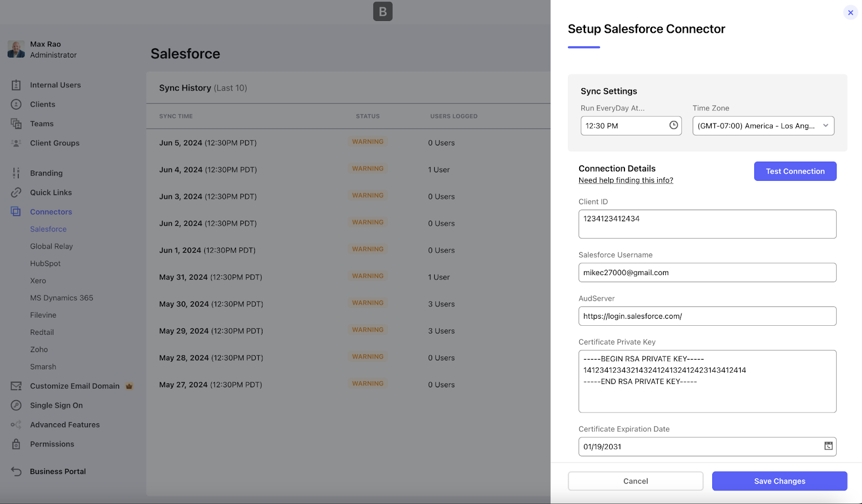Viewport: 862px width, 504px height.
Task: Select the HubSpot connector
Action: [45, 263]
